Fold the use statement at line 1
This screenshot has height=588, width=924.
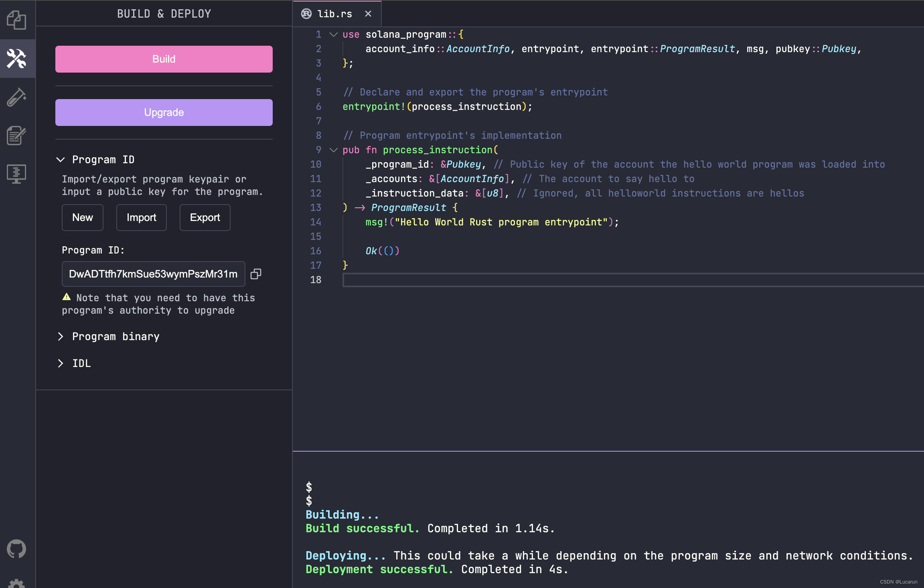333,34
